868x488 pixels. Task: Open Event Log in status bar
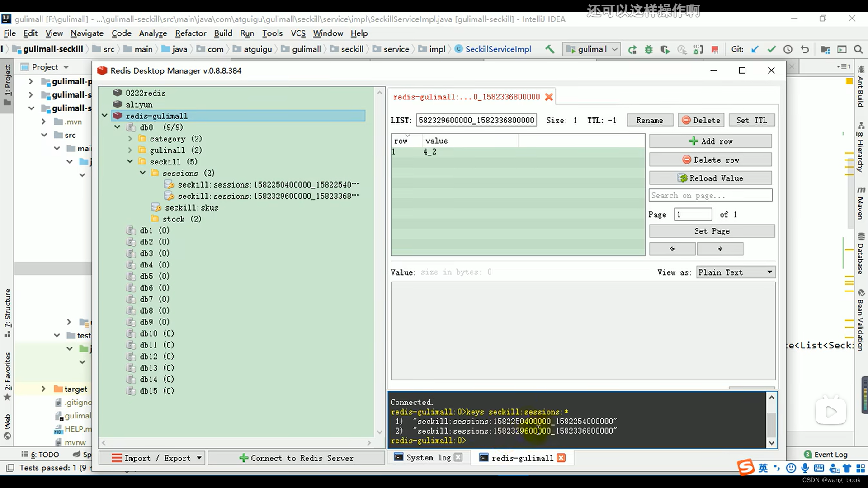[x=826, y=455]
